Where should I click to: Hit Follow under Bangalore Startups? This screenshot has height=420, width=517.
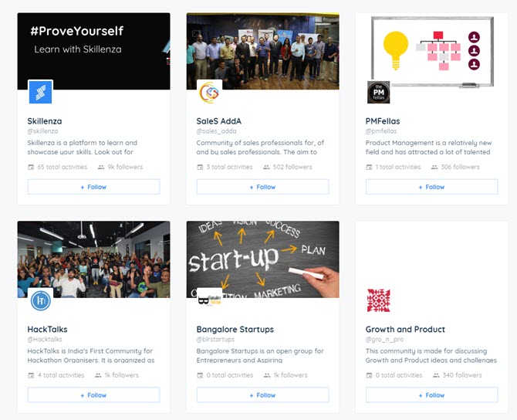tap(262, 395)
